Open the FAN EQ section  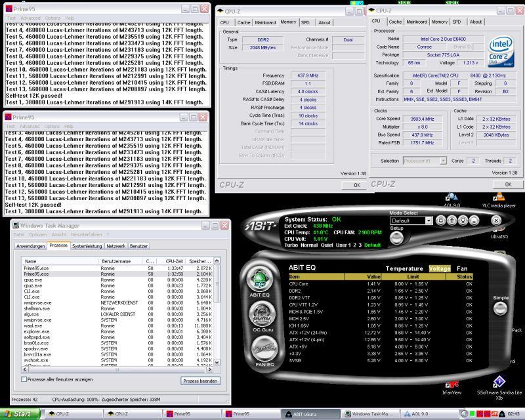click(264, 349)
